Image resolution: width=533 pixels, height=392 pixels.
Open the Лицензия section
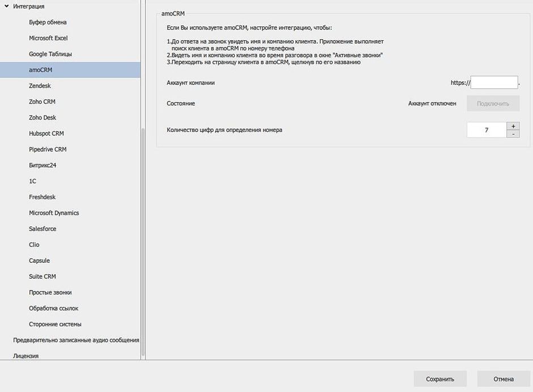(26, 356)
